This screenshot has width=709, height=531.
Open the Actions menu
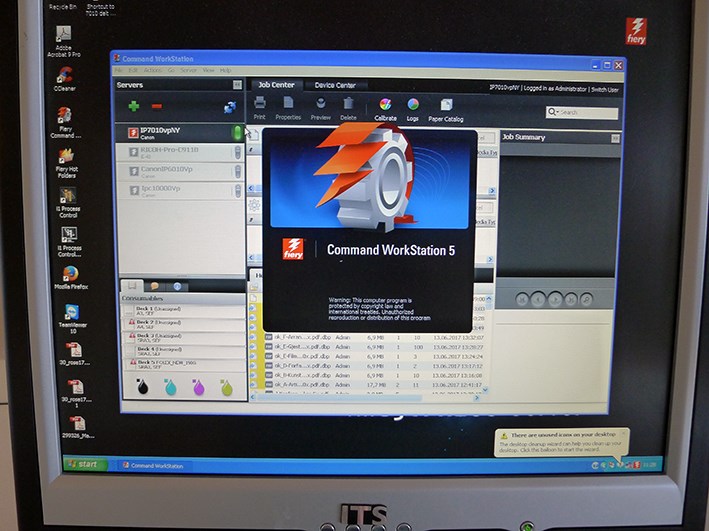[153, 71]
